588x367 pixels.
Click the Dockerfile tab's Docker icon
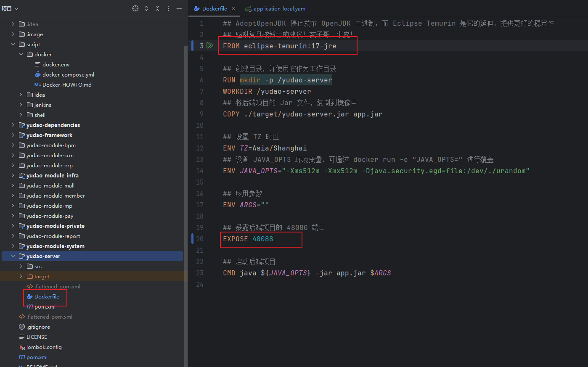(x=196, y=8)
